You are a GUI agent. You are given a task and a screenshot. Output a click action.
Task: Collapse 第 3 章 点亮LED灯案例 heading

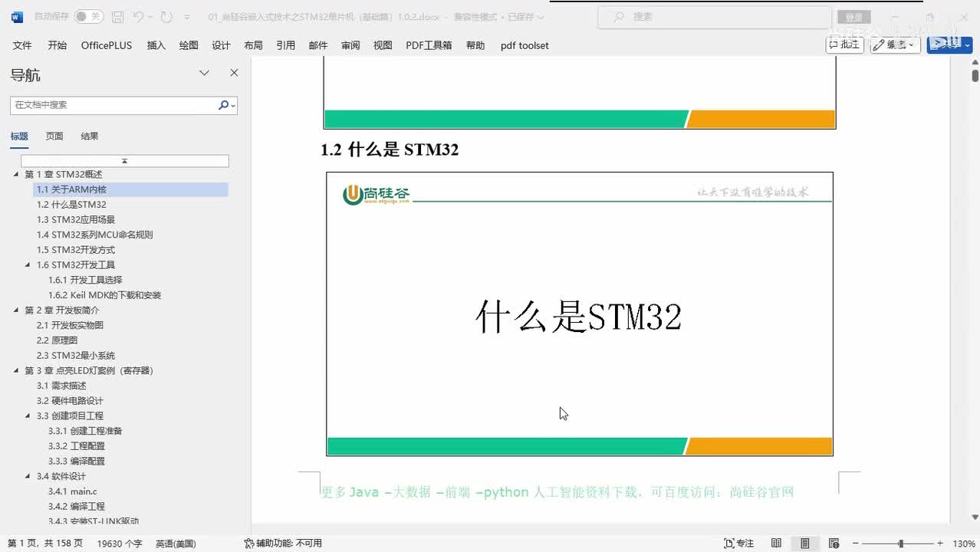[x=17, y=371]
